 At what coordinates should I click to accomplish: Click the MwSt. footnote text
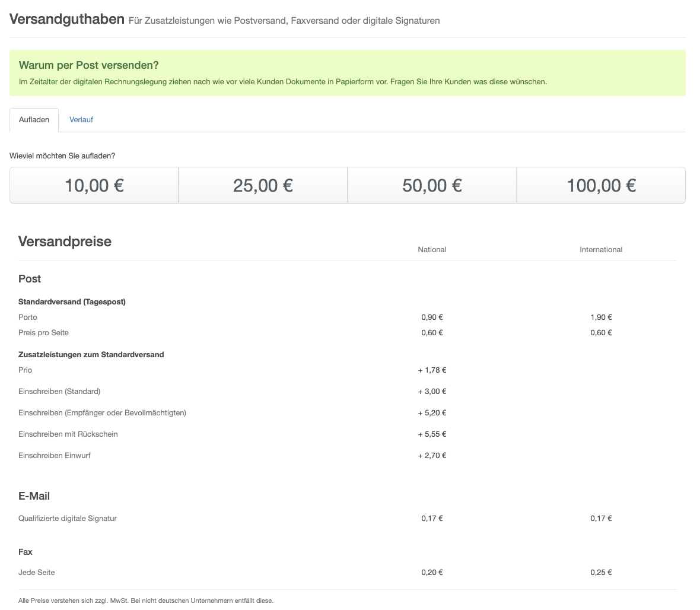[x=146, y=601]
